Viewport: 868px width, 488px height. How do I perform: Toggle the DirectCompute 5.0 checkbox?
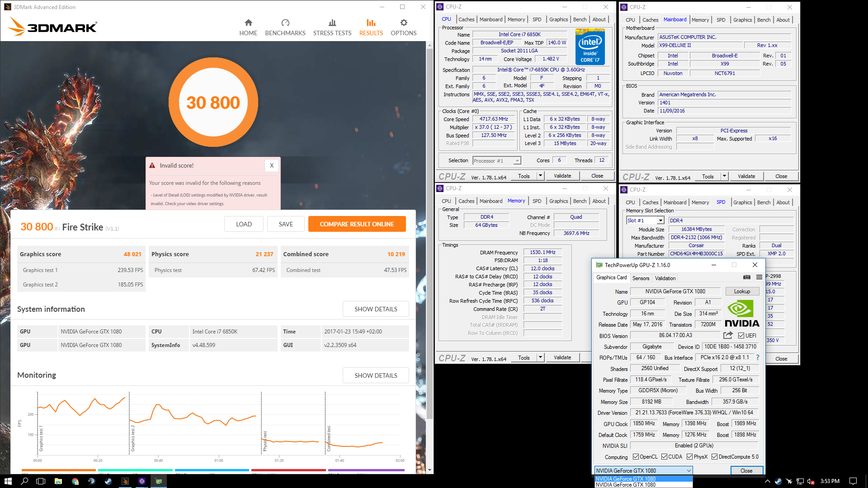(714, 457)
